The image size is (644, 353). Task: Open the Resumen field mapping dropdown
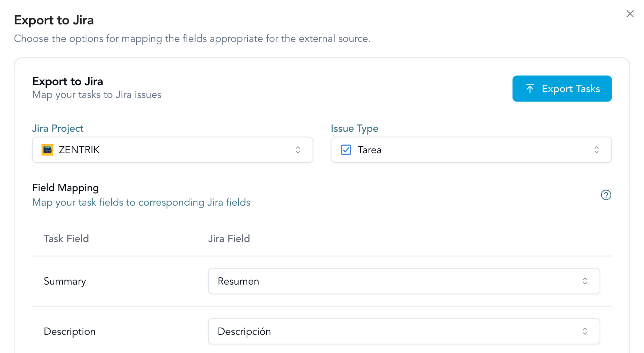(404, 281)
